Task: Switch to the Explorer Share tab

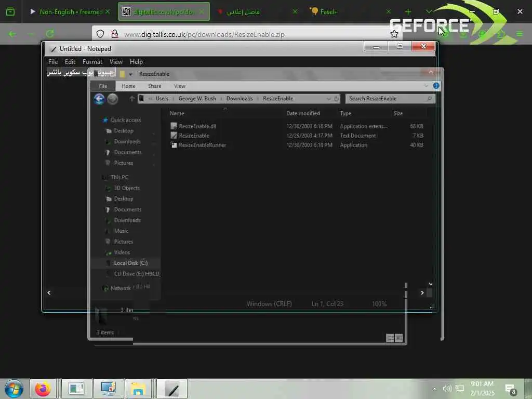Action: 154,86
